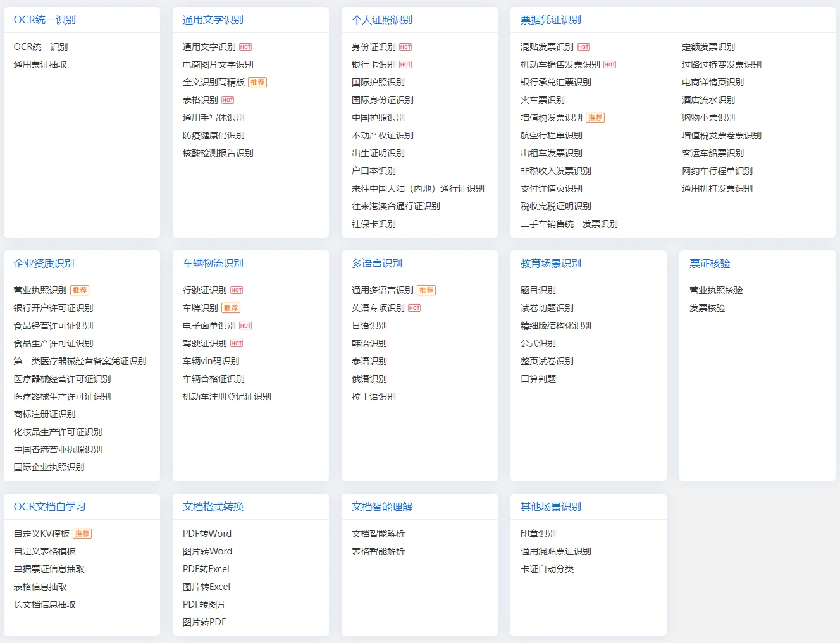Screen dimensions: 840x643
Task: Open the 文档格式转换 category heading
Action: pos(213,507)
